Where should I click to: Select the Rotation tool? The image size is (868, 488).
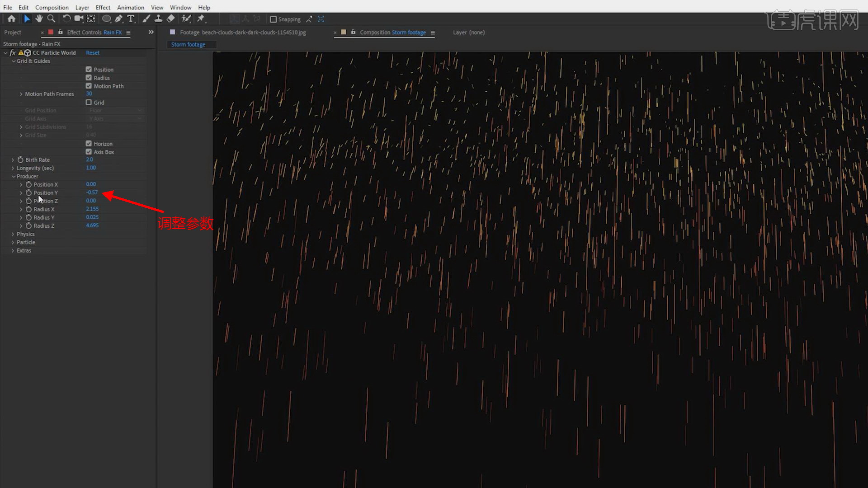(66, 19)
